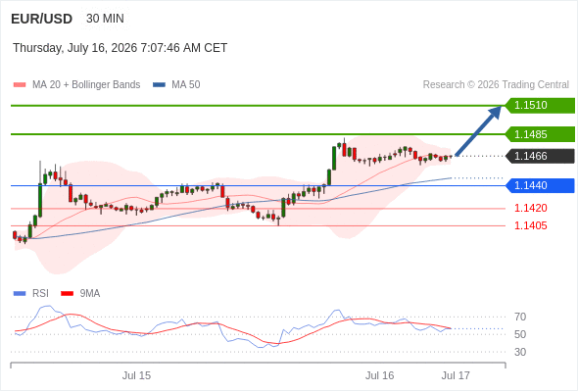Click the Jul 15 date axis marker
This screenshot has width=578, height=392.
point(136,375)
